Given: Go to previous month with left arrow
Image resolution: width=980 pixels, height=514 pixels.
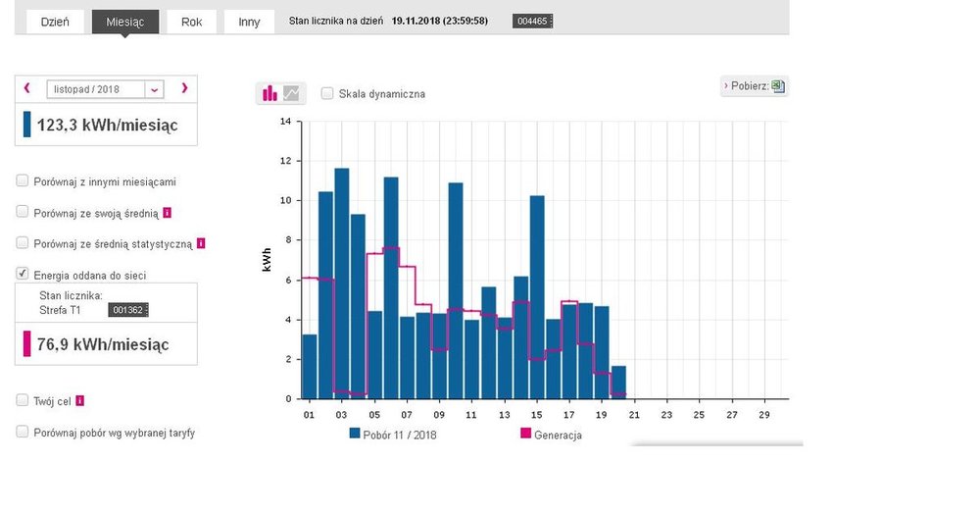Looking at the screenshot, I should click(27, 88).
